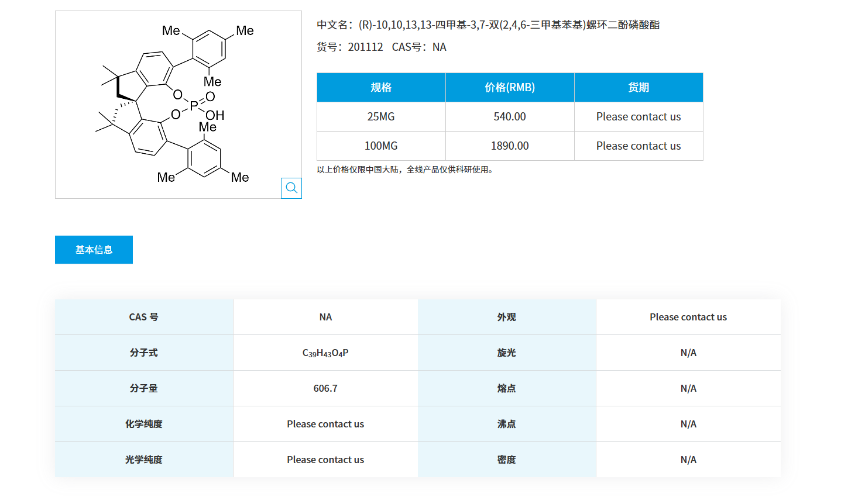Select the 25MG specification row
The height and width of the screenshot is (504, 841).
[x=380, y=116]
